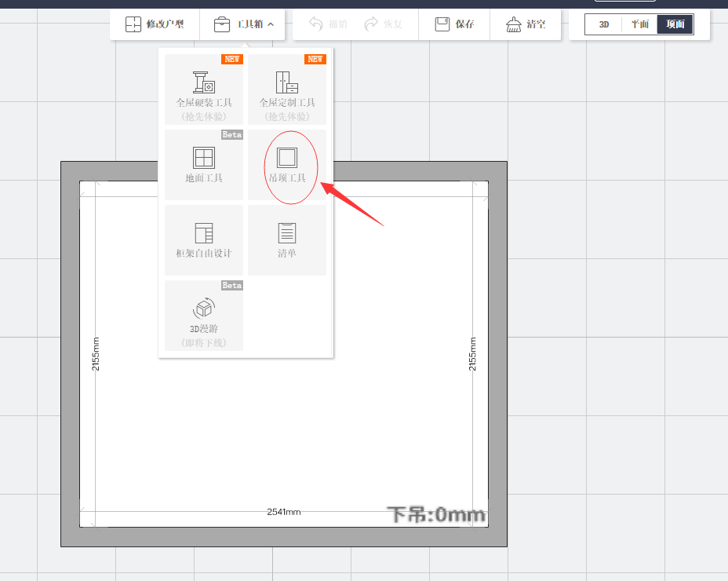Click the 恢复 redo button
The width and height of the screenshot is (728, 581).
click(384, 24)
